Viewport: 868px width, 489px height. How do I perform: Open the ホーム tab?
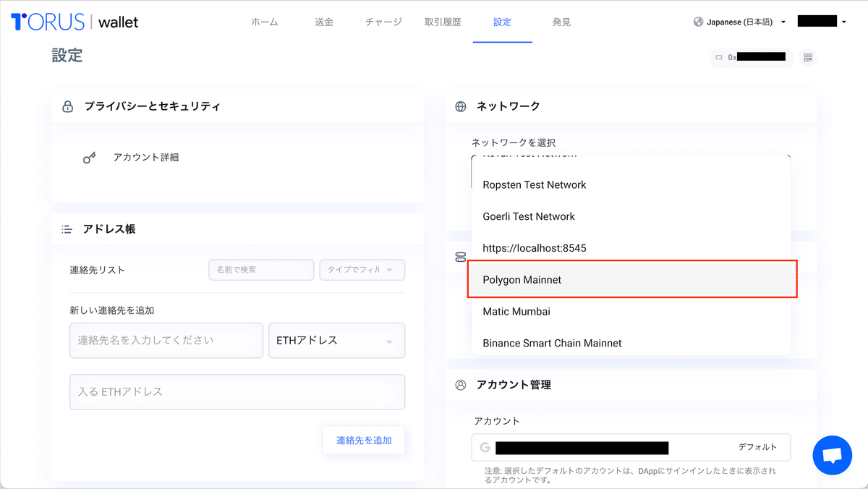(x=264, y=22)
